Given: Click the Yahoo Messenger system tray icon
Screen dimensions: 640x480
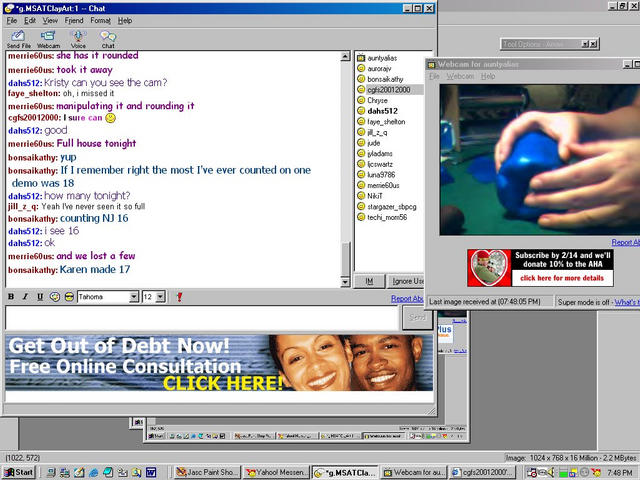Looking at the screenshot, I should tap(596, 472).
